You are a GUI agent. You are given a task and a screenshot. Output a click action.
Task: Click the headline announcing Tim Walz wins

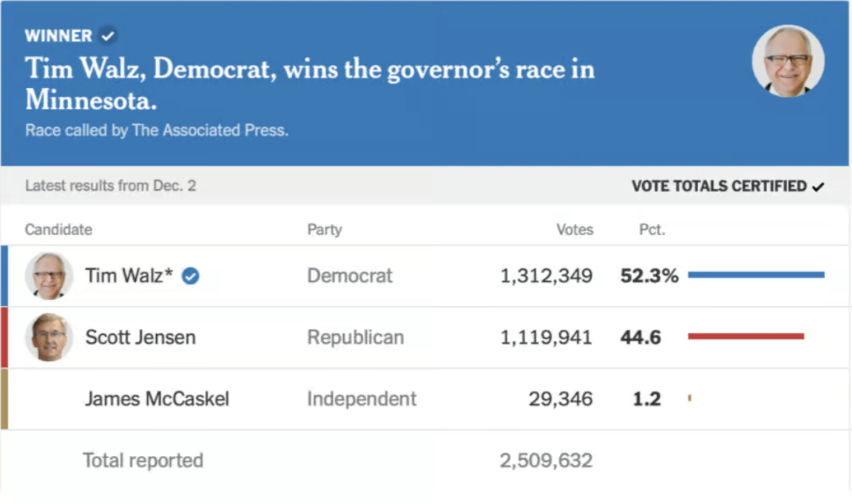pyautogui.click(x=309, y=84)
